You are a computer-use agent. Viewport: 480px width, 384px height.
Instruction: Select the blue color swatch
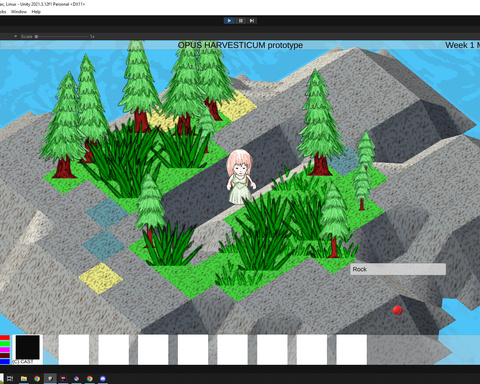pyautogui.click(x=5, y=361)
